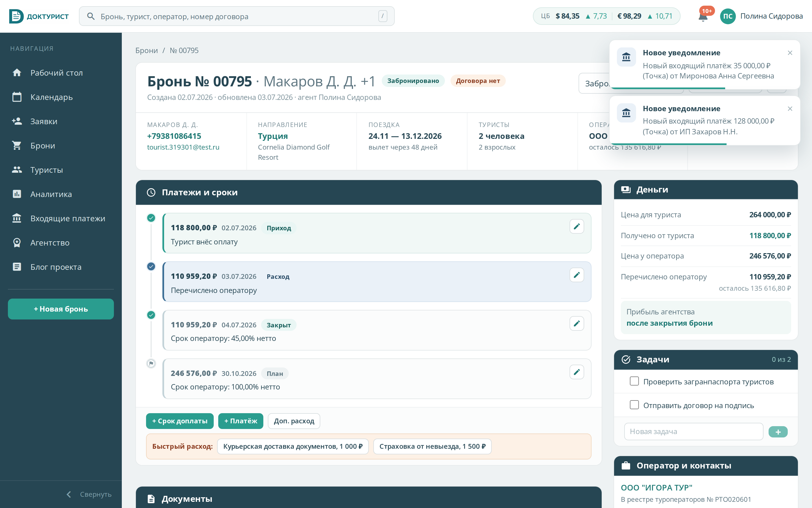Open Аналитика section
The width and height of the screenshot is (812, 508).
coord(61,194)
